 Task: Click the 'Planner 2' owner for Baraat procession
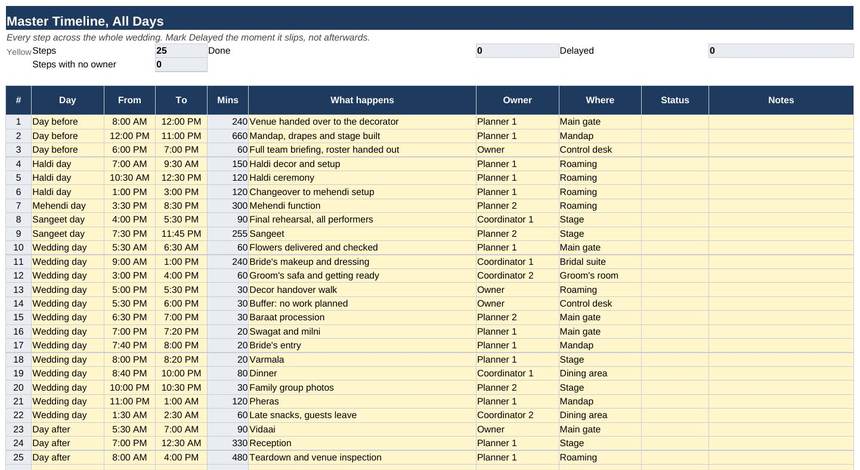click(517, 317)
